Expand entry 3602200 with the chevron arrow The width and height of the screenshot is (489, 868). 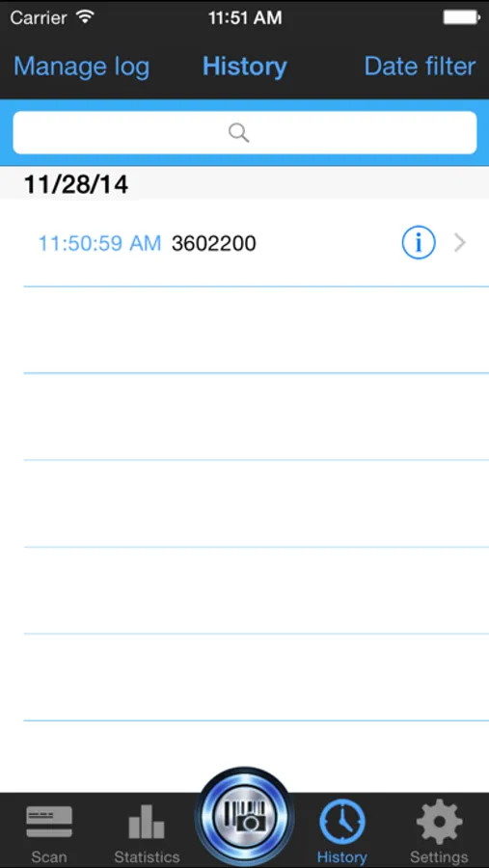(460, 242)
